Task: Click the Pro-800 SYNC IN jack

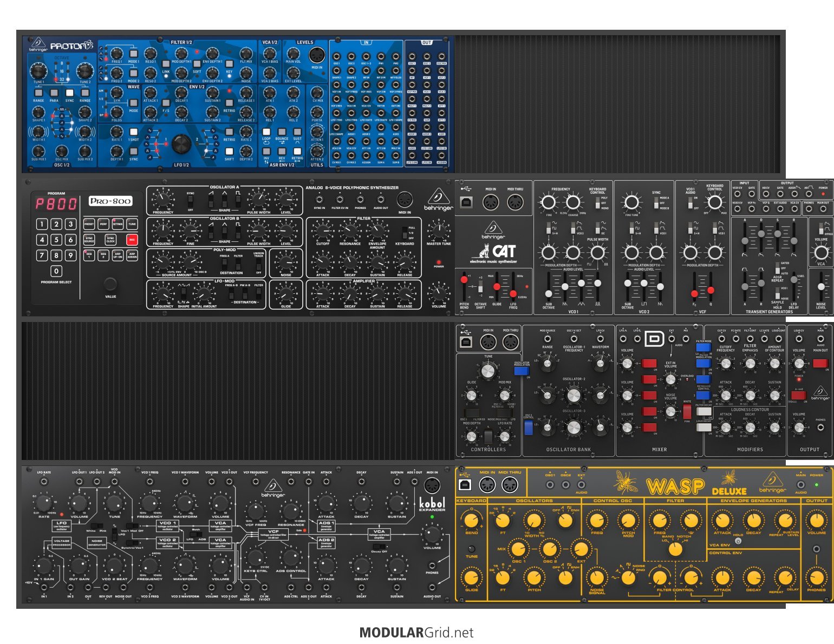Action: (x=319, y=199)
